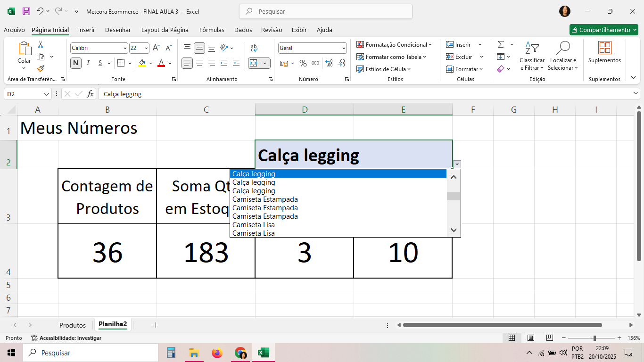644x362 pixels.
Task: Toggle italic formatting (I button)
Action: click(88, 63)
